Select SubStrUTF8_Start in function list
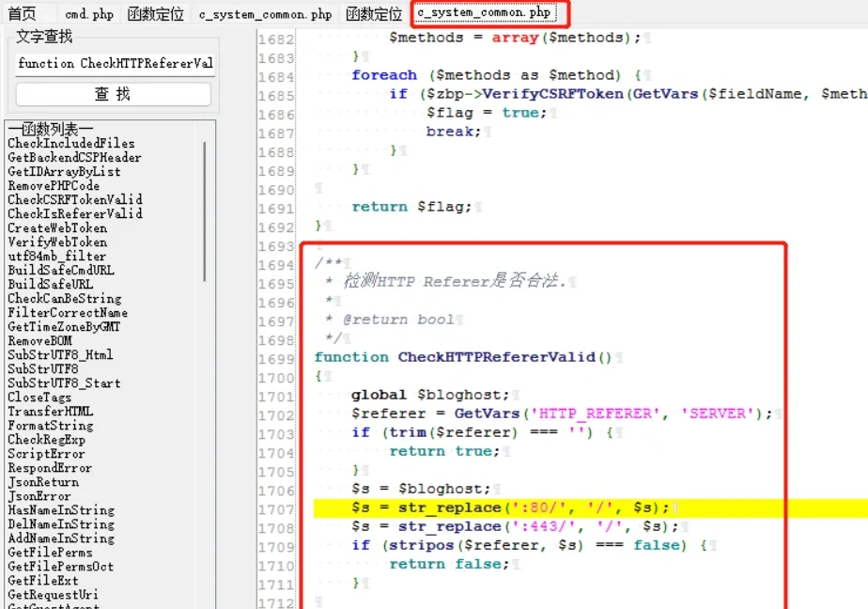This screenshot has height=609, width=868. tap(64, 383)
